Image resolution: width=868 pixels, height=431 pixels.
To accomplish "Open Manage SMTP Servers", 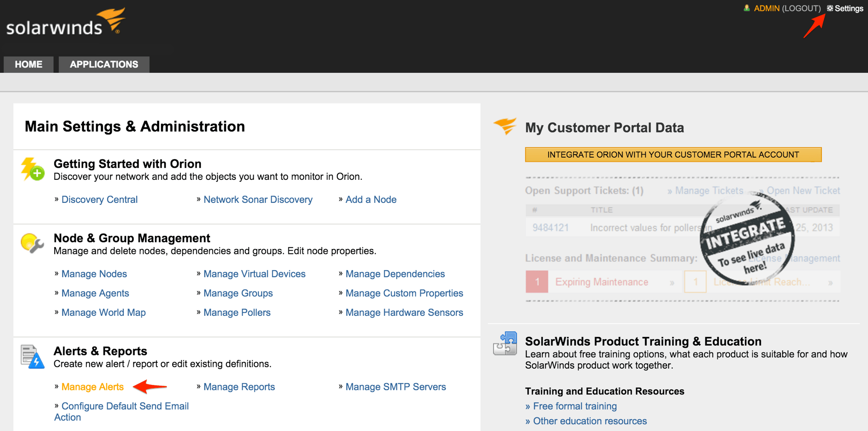I will (396, 387).
